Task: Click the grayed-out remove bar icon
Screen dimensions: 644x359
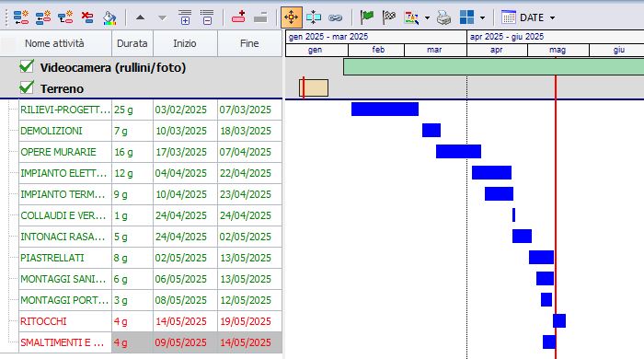Action: click(260, 17)
